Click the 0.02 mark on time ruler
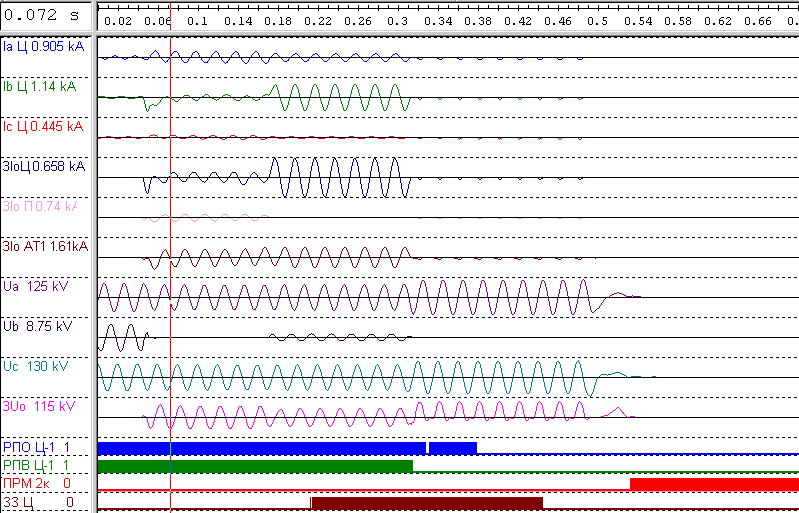 [x=118, y=21]
